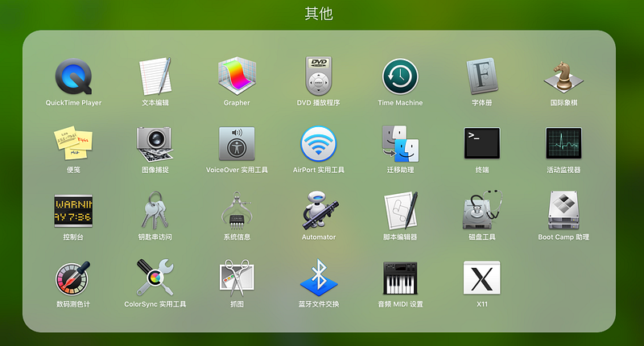Launch 音频 MIDI 设置
644x346 pixels.
tap(400, 278)
